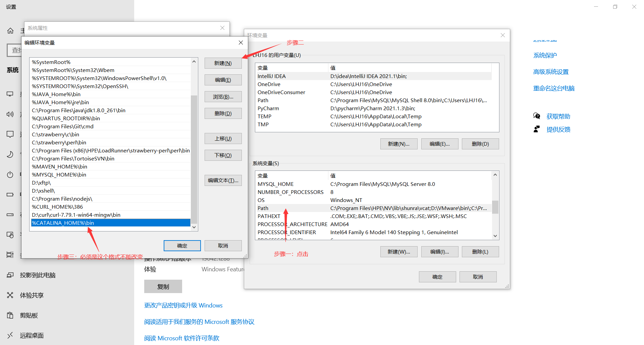
Task: Click the 新建(N) button in path editor
Action: pyautogui.click(x=223, y=63)
